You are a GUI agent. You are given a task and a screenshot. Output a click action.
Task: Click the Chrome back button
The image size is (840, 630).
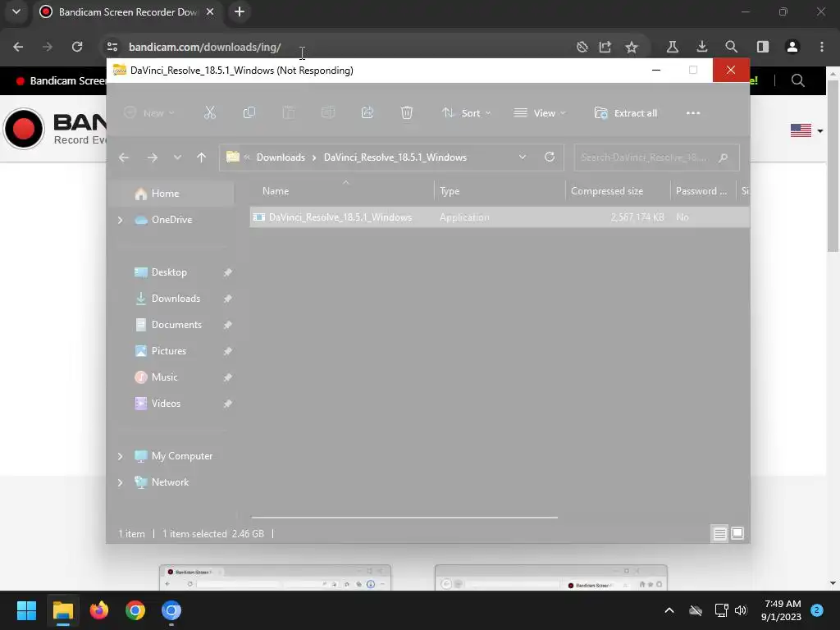tap(18, 47)
